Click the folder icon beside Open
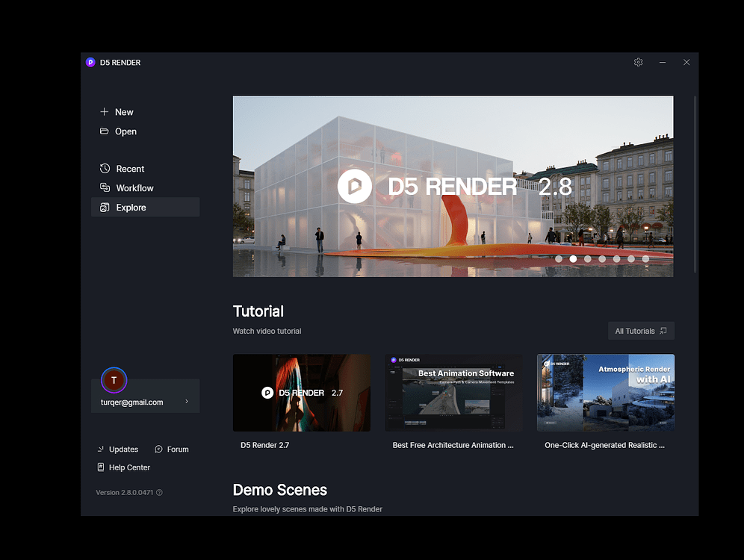This screenshot has height=560, width=744. click(x=105, y=131)
